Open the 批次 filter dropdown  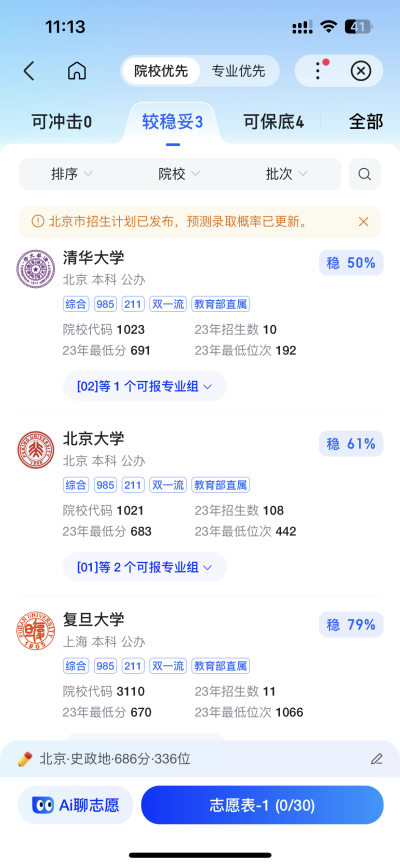point(287,174)
